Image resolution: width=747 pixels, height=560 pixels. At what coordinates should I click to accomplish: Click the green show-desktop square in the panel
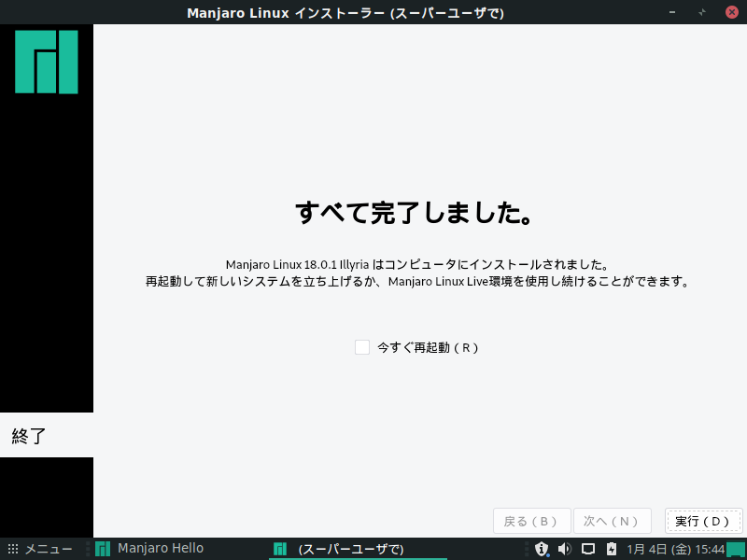pyautogui.click(x=736, y=551)
